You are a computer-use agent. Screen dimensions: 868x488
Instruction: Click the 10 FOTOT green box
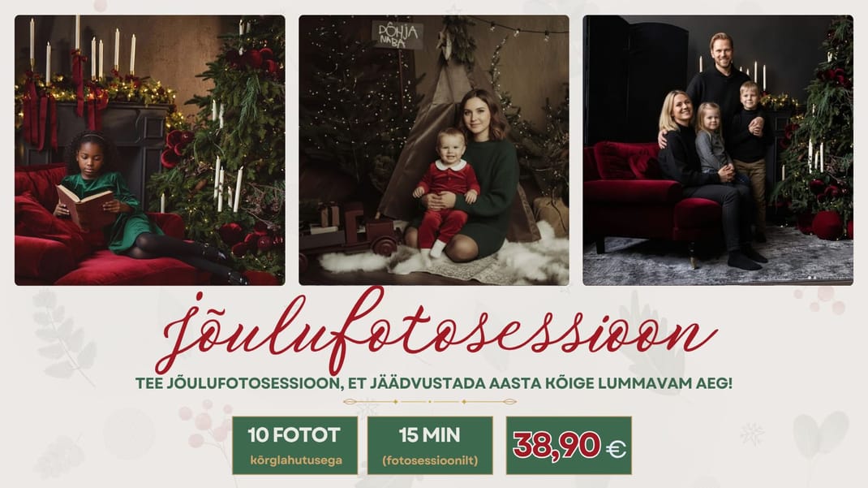point(295,445)
